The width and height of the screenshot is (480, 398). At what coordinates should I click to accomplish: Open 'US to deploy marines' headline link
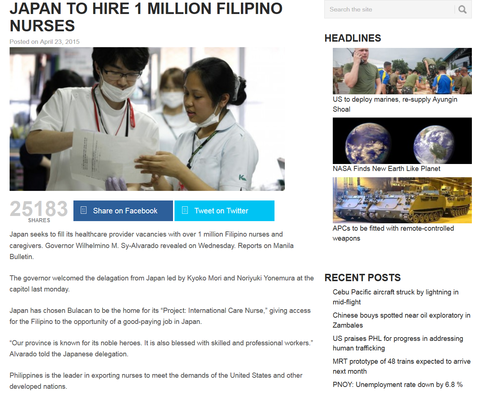(395, 104)
